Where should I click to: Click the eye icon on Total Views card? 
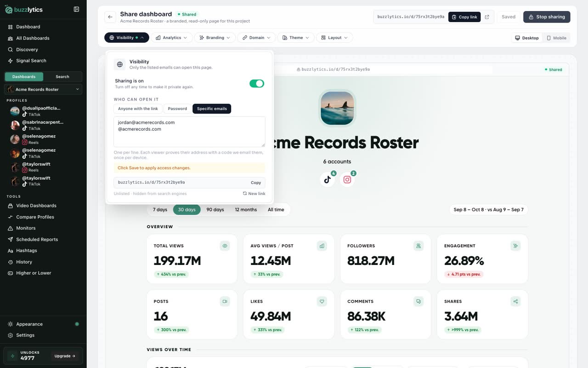225,246
